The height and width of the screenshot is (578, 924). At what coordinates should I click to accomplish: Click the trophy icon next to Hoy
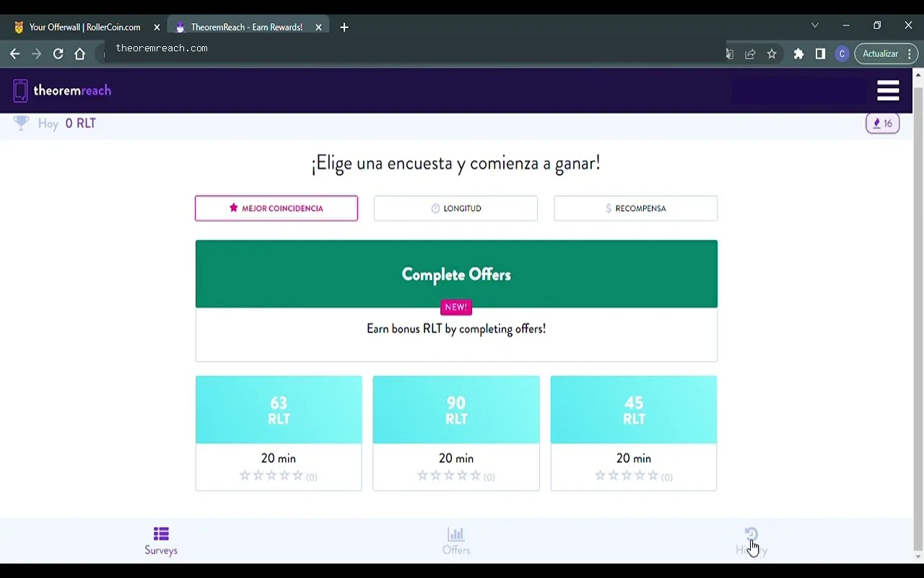click(x=22, y=124)
